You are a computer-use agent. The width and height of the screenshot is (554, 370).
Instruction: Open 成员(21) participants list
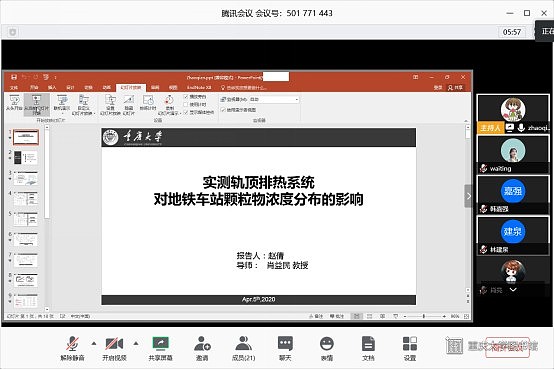[243, 347]
